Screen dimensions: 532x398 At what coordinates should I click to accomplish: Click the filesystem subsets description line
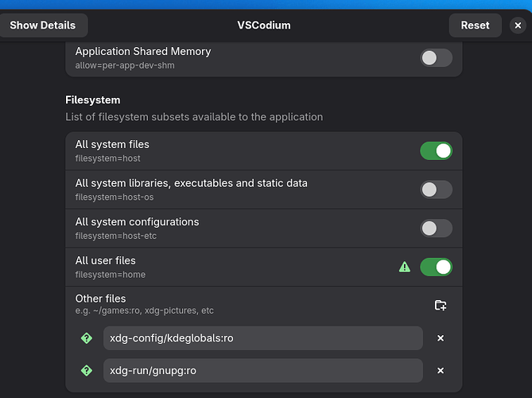[194, 117]
